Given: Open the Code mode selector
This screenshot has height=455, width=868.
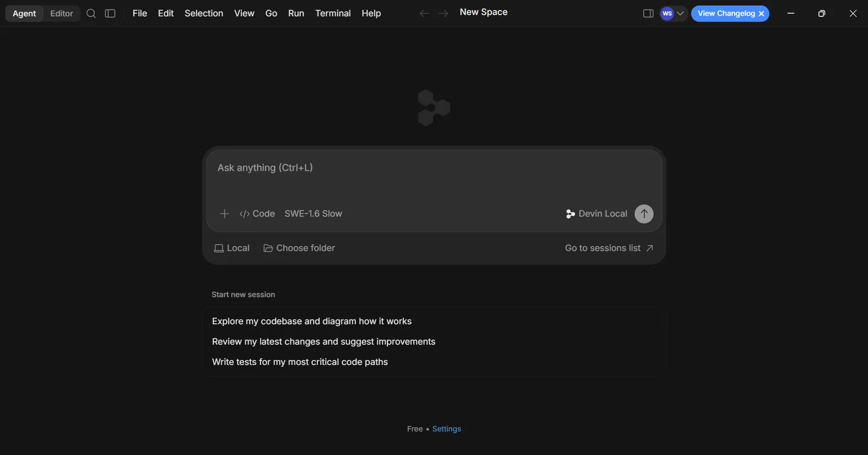Looking at the screenshot, I should pos(257,214).
